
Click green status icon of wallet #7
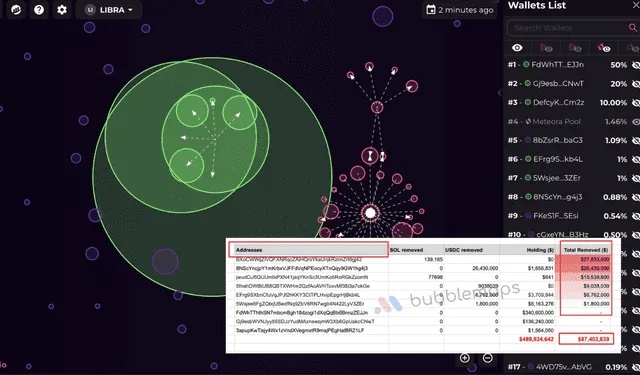coord(528,178)
